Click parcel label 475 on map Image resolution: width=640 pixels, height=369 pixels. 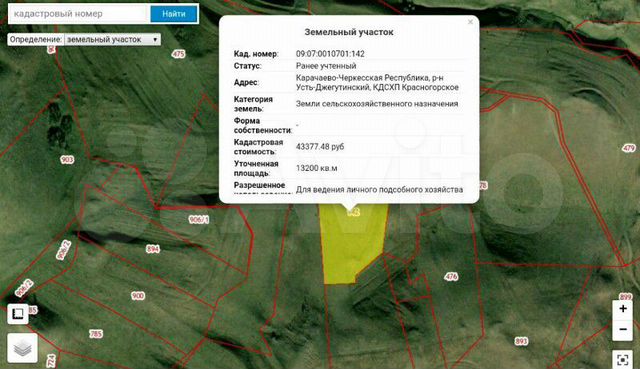pyautogui.click(x=178, y=54)
